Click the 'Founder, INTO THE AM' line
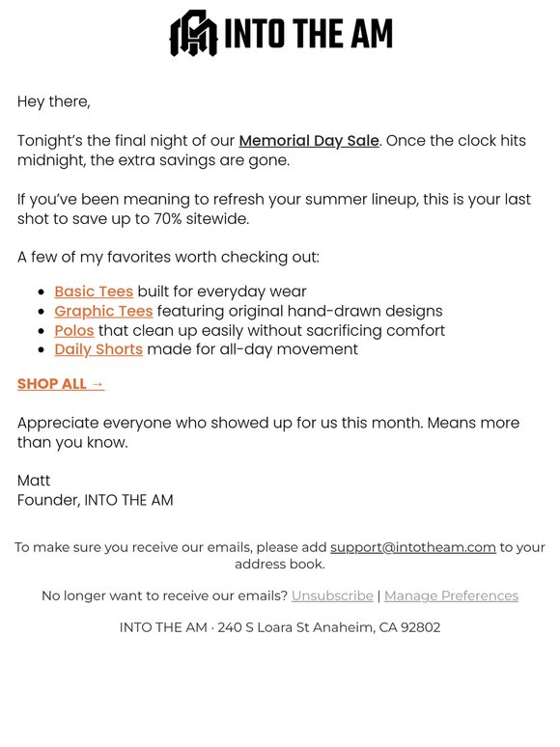 pos(96,500)
